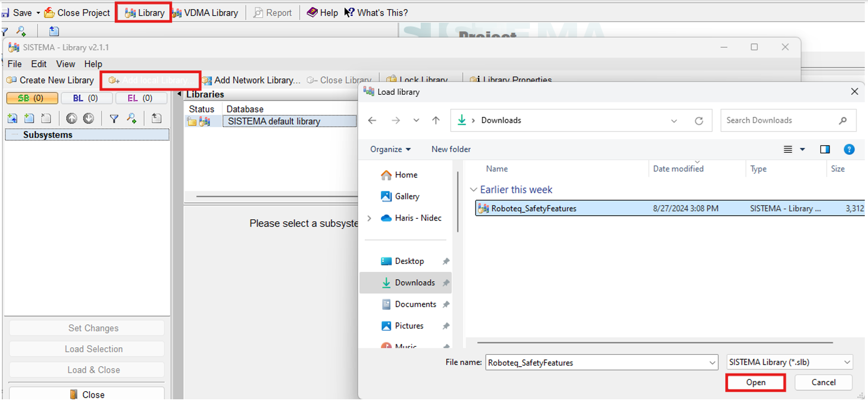Expand the address bar history dropdown

(x=674, y=121)
